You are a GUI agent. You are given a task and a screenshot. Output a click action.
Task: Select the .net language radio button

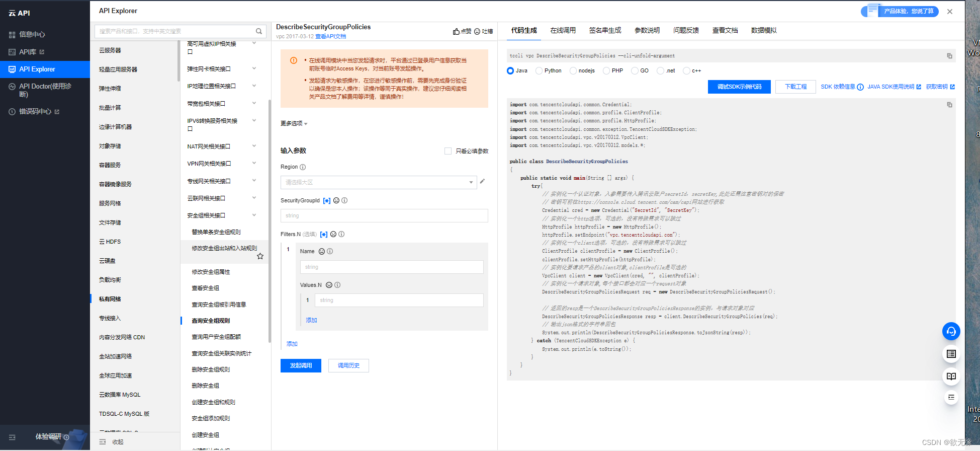pos(661,71)
